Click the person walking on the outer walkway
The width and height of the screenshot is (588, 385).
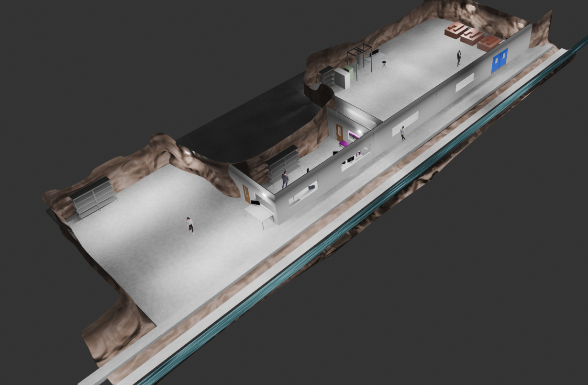403,133
